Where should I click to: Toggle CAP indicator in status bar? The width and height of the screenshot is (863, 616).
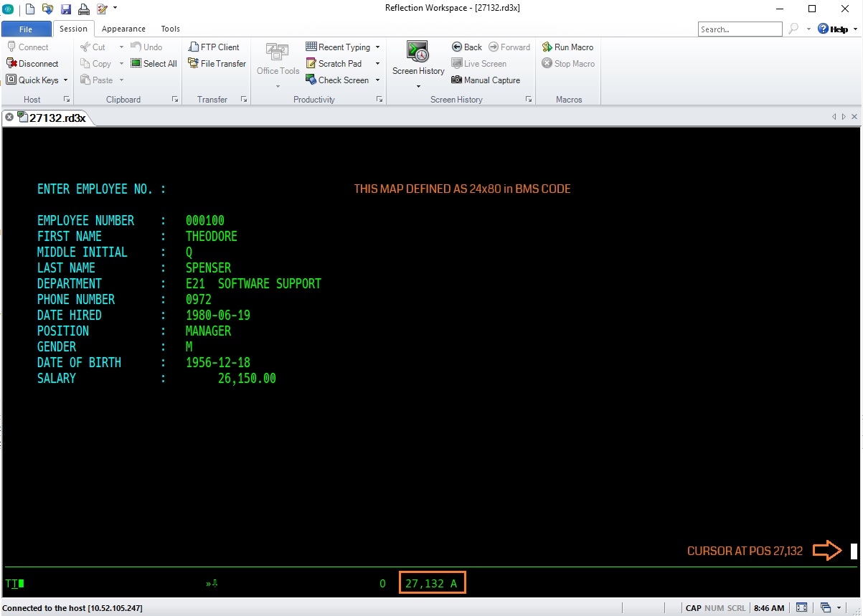click(x=692, y=607)
